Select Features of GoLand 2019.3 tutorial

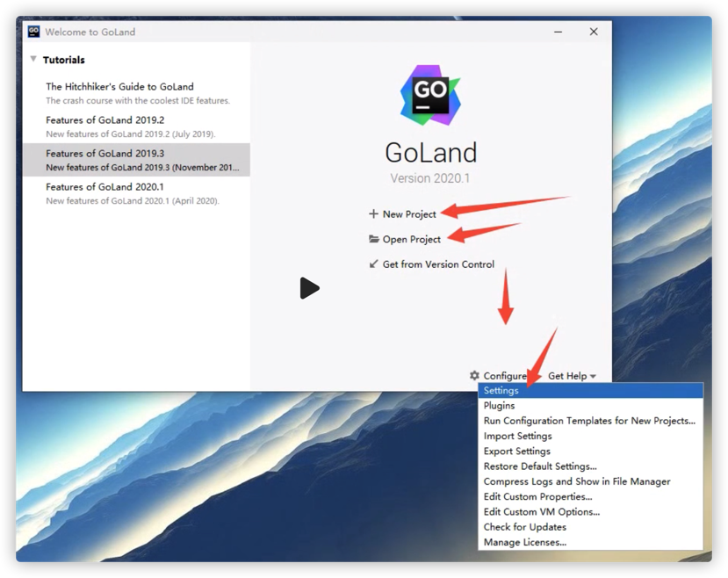click(136, 160)
